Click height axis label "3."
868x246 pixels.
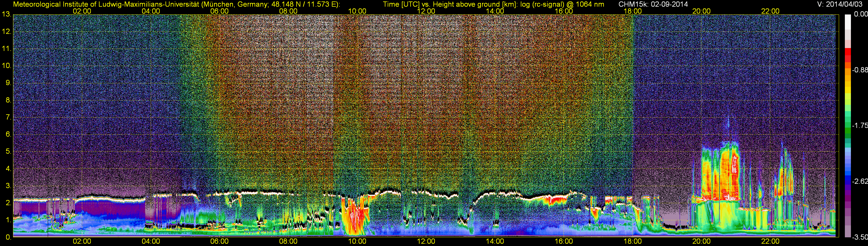pyautogui.click(x=9, y=186)
